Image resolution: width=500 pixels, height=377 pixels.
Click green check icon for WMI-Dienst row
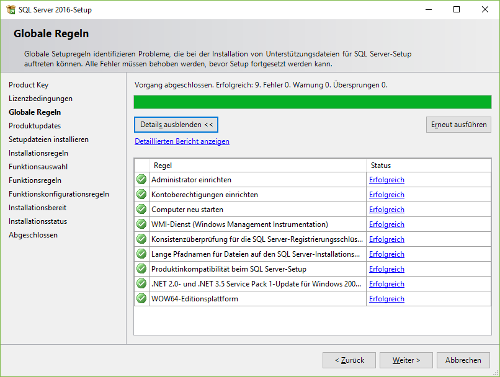coord(141,224)
